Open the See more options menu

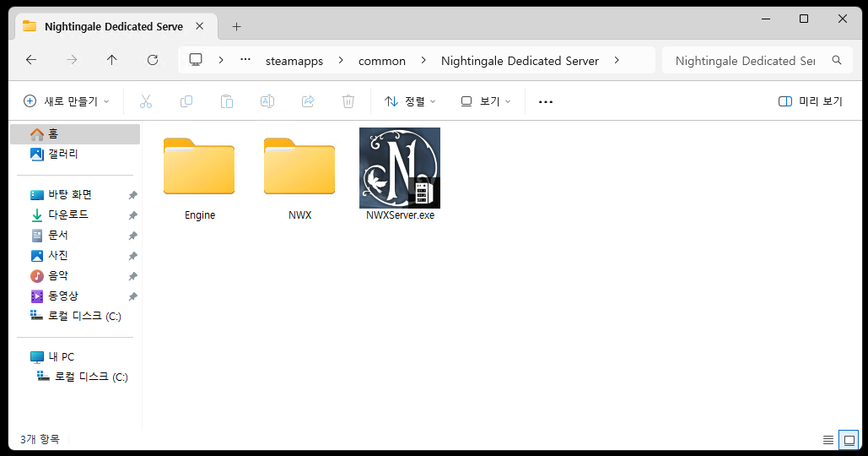tap(546, 101)
